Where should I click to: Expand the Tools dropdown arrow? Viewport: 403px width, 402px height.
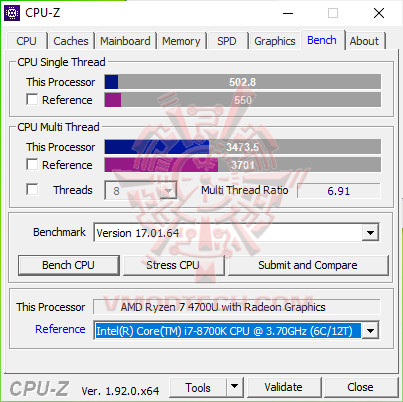click(x=235, y=387)
